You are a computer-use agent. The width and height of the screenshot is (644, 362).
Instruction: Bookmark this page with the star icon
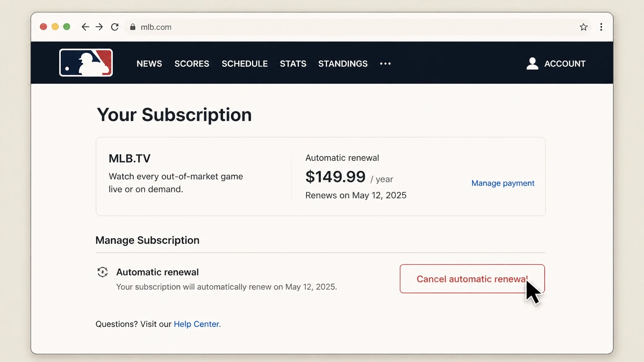[584, 27]
